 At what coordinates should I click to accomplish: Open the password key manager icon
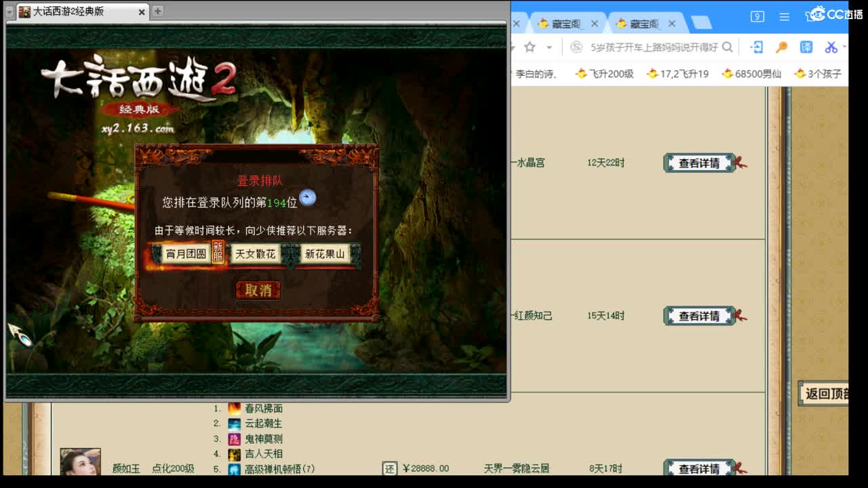coord(782,47)
